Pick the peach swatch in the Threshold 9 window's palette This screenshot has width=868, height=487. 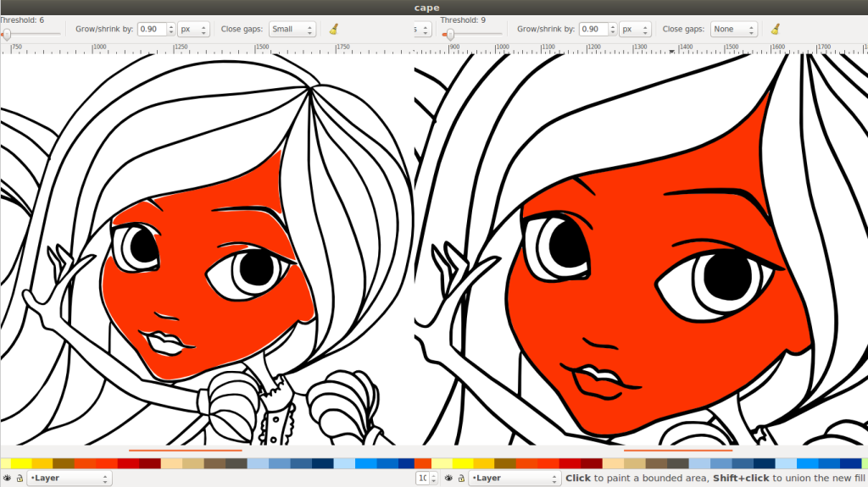[614, 463]
